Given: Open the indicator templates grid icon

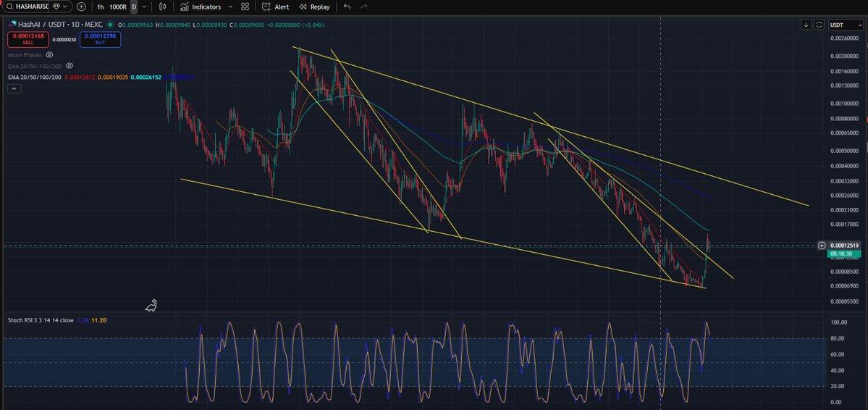Looking at the screenshot, I should click(x=245, y=7).
